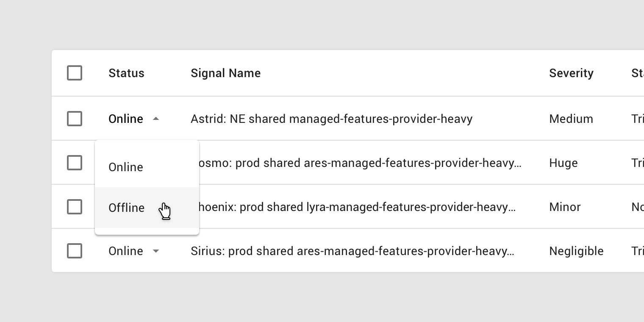Click the Astrid row Online status selector
644x322 pixels.
134,119
